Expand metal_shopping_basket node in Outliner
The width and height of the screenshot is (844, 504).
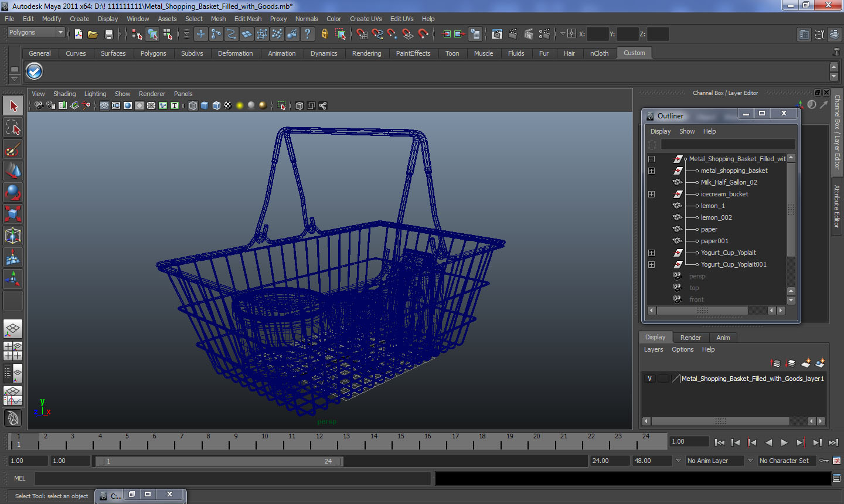coord(651,171)
